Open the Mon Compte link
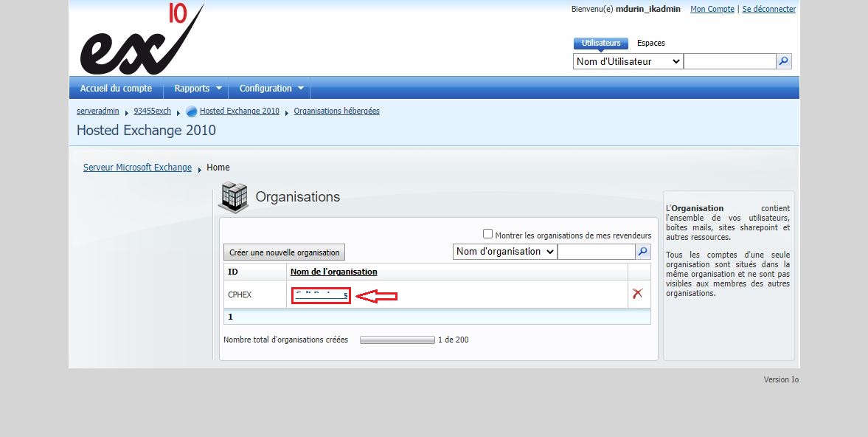Viewport: 868px width, 437px height. (x=712, y=9)
